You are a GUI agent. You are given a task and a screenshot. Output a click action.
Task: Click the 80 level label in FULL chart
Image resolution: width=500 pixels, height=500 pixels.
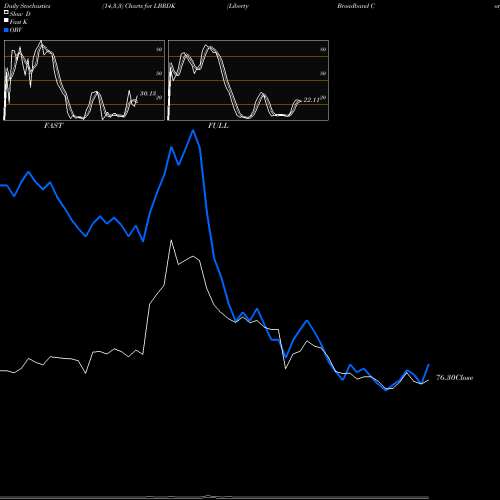pyautogui.click(x=323, y=50)
